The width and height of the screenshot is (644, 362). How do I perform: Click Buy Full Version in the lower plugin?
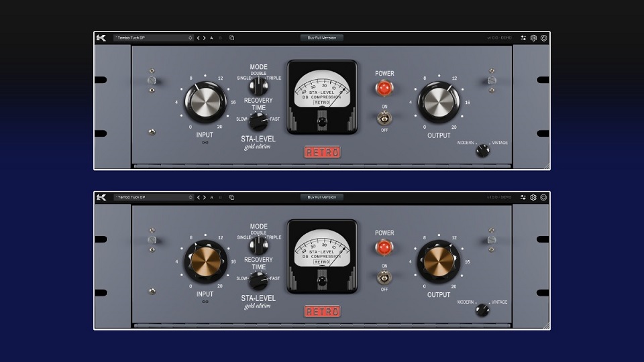click(x=322, y=198)
